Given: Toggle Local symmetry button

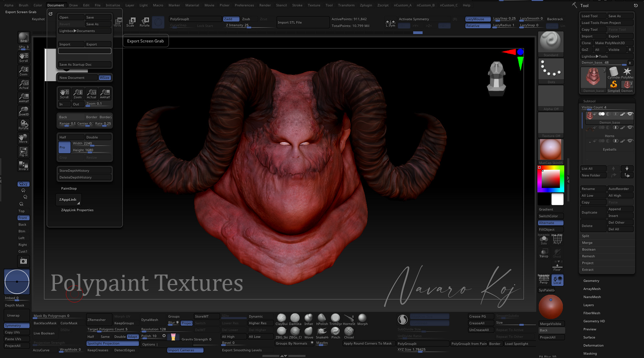Looking at the screenshot, I should coord(557,280).
